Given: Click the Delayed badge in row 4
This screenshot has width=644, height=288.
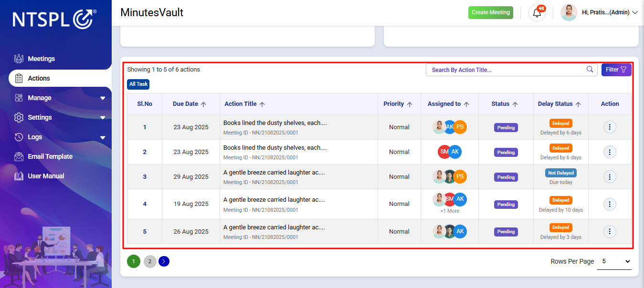Looking at the screenshot, I should click(561, 200).
